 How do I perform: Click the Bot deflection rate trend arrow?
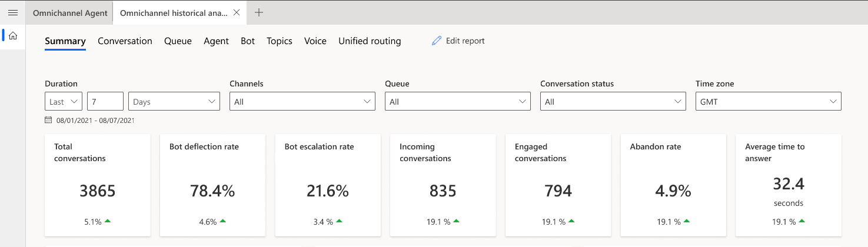pos(222,221)
